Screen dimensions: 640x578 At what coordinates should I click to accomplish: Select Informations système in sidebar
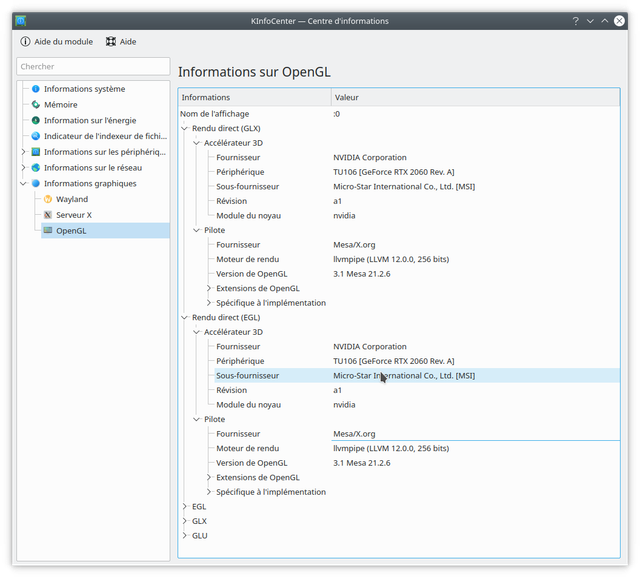click(x=84, y=89)
